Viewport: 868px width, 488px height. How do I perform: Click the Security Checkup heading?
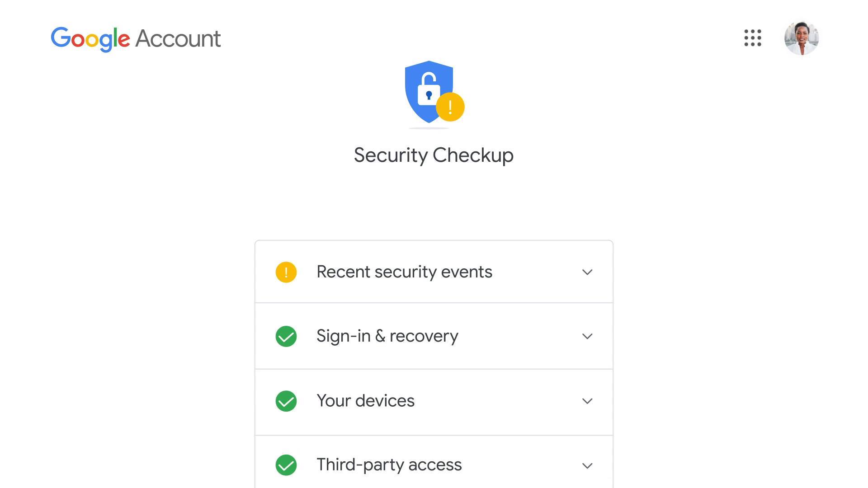click(434, 155)
